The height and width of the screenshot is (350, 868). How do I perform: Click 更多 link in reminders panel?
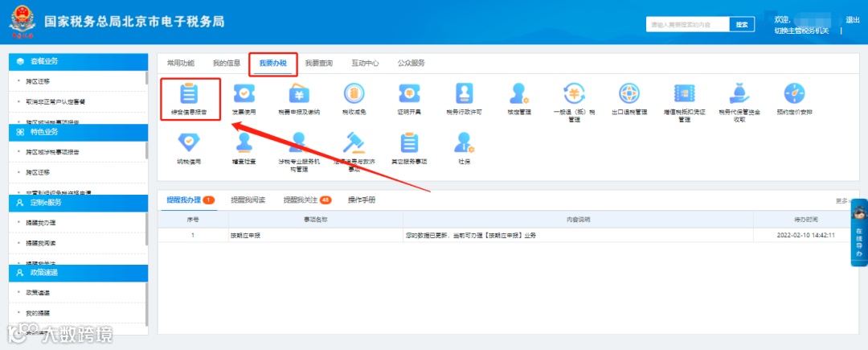pyautogui.click(x=842, y=201)
